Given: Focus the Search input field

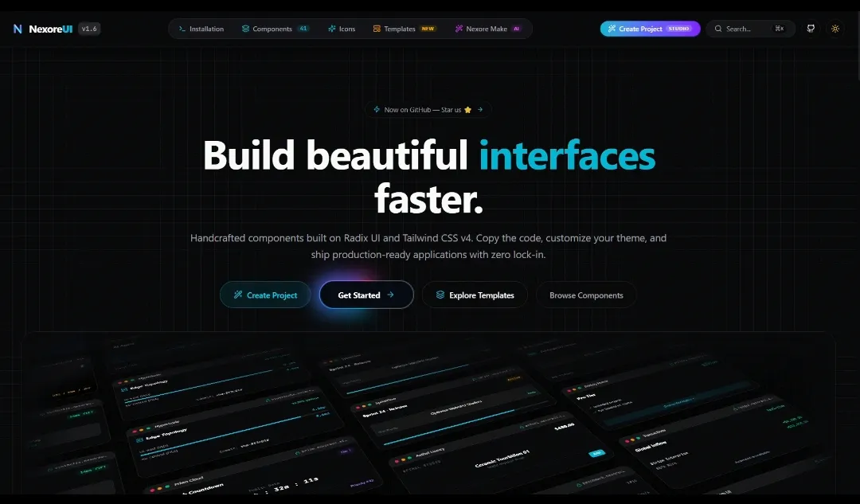Looking at the screenshot, I should click(x=750, y=29).
